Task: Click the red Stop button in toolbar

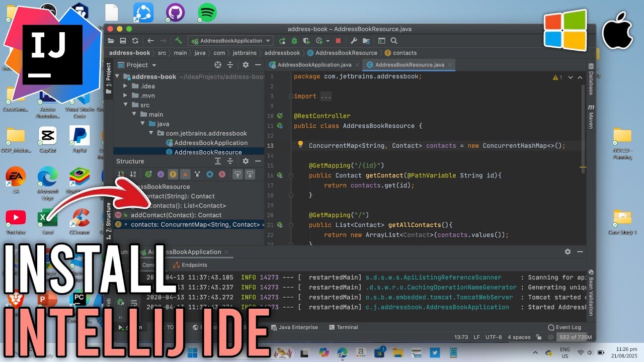Action: coord(338,41)
